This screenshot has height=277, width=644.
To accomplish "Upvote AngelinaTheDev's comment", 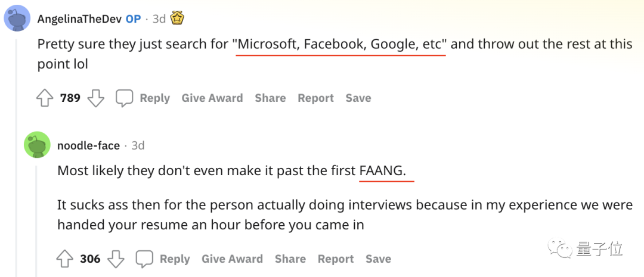I will pyautogui.click(x=45, y=98).
